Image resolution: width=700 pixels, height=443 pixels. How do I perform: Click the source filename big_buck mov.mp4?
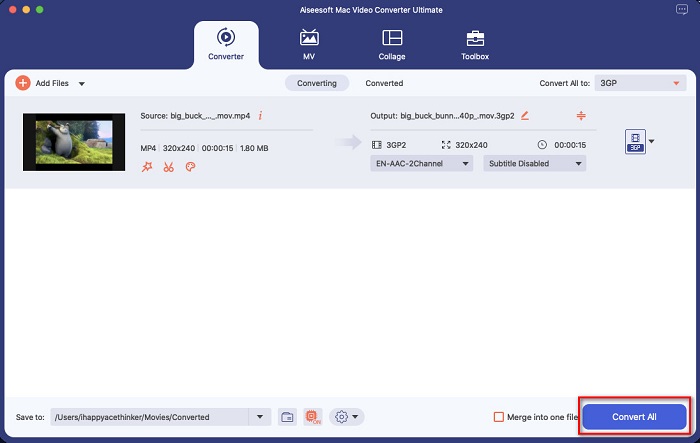(210, 116)
